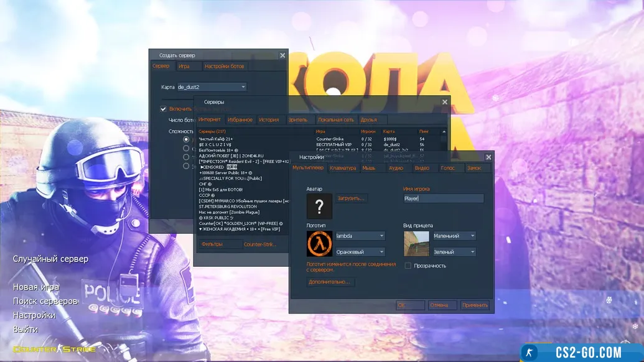Screen dimensions: 644x362
Task: Select the first Сложность radio button
Action: tap(186, 139)
